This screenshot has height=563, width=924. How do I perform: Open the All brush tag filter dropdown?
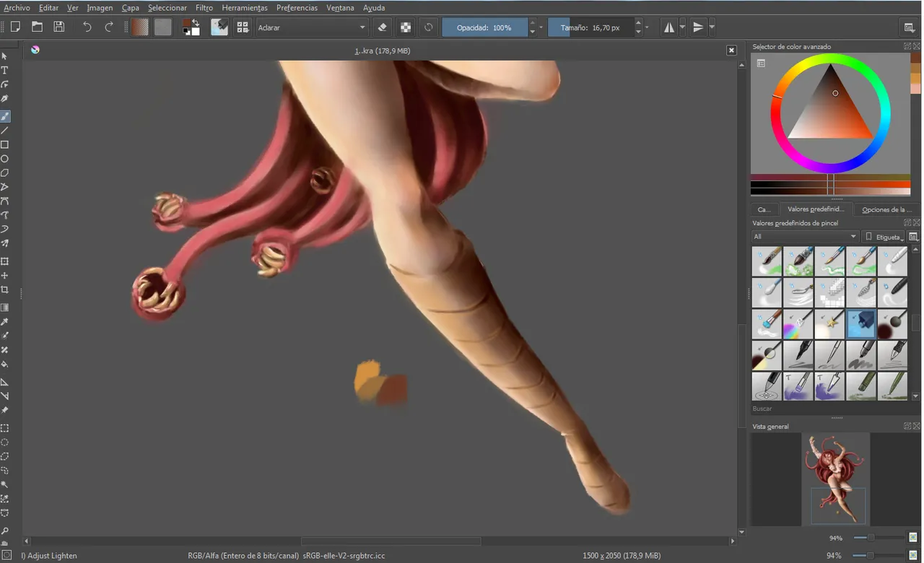tap(805, 237)
